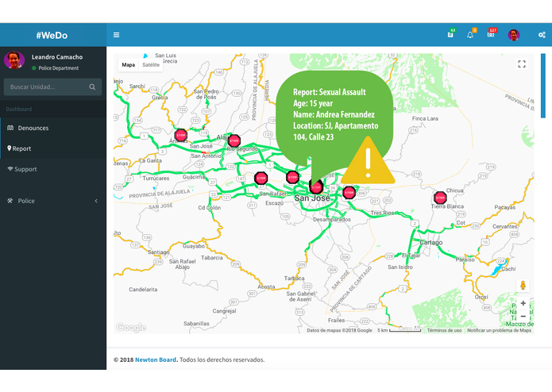552x392 pixels.
Task: Click the stop marker near Atenas
Action: tap(181, 135)
